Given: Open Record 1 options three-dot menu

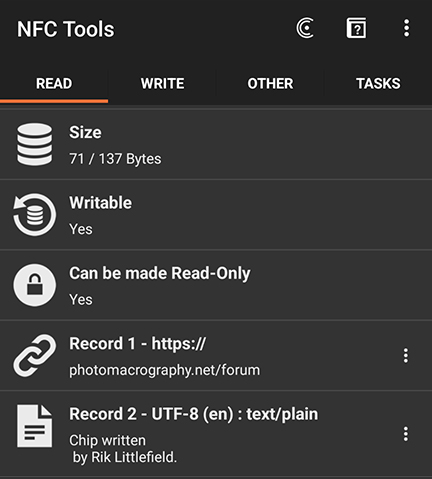Looking at the screenshot, I should click(x=406, y=356).
